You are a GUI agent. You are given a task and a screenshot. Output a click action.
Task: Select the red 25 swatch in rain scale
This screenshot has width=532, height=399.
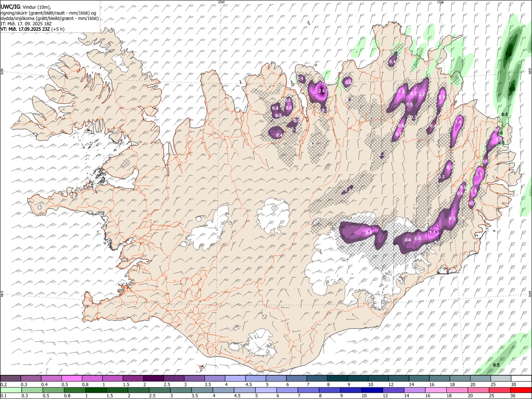499,390
